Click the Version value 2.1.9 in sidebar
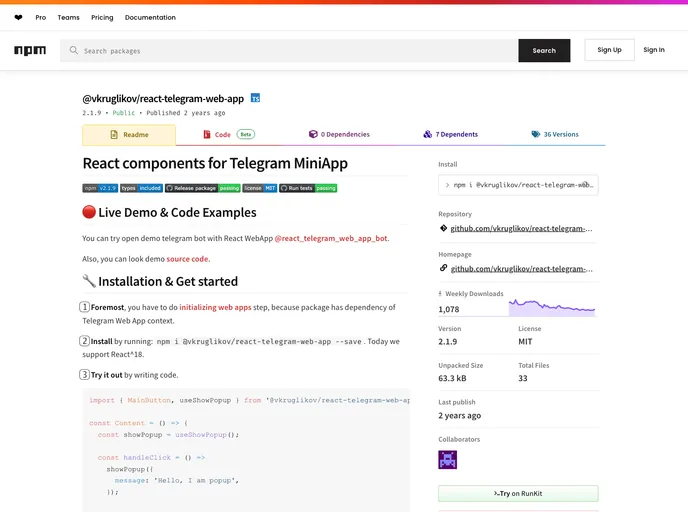Screen dimensions: 688x512 click(448, 342)
